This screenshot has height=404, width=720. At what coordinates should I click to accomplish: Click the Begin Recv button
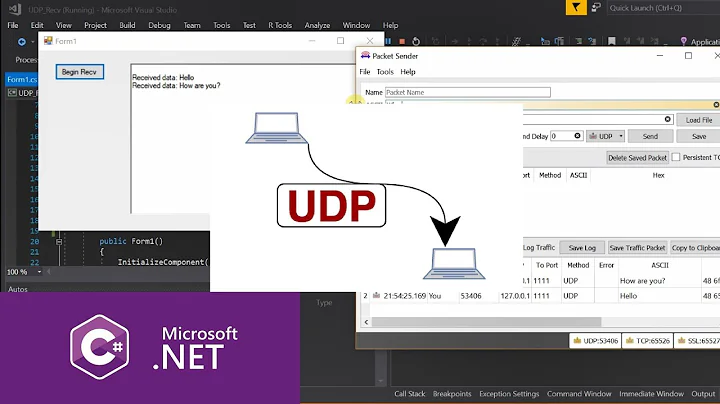[x=77, y=72]
